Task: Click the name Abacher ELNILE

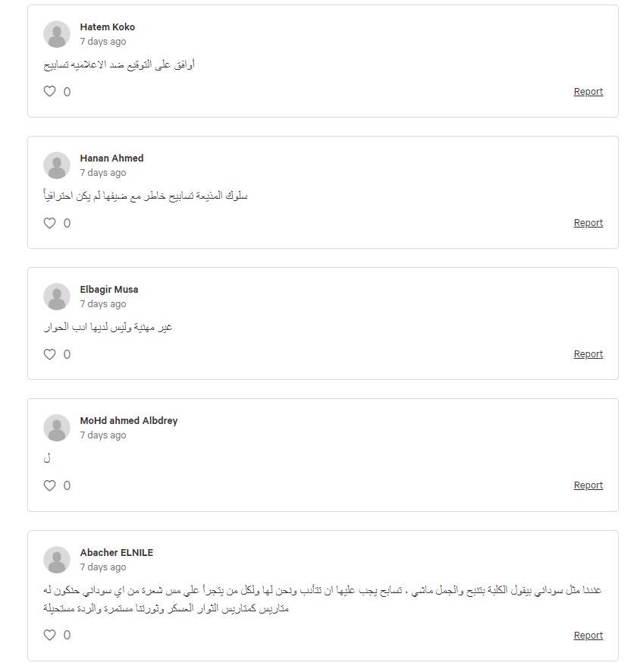Action: 117,552
